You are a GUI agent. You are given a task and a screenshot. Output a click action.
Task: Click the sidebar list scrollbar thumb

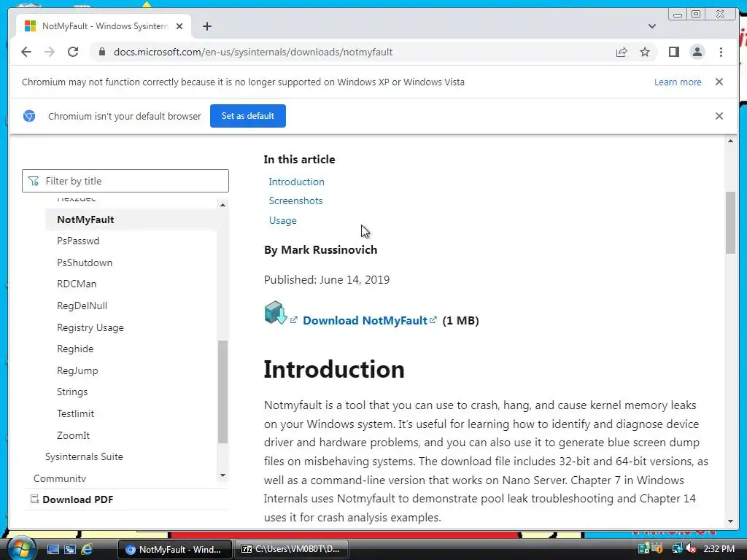pyautogui.click(x=222, y=392)
